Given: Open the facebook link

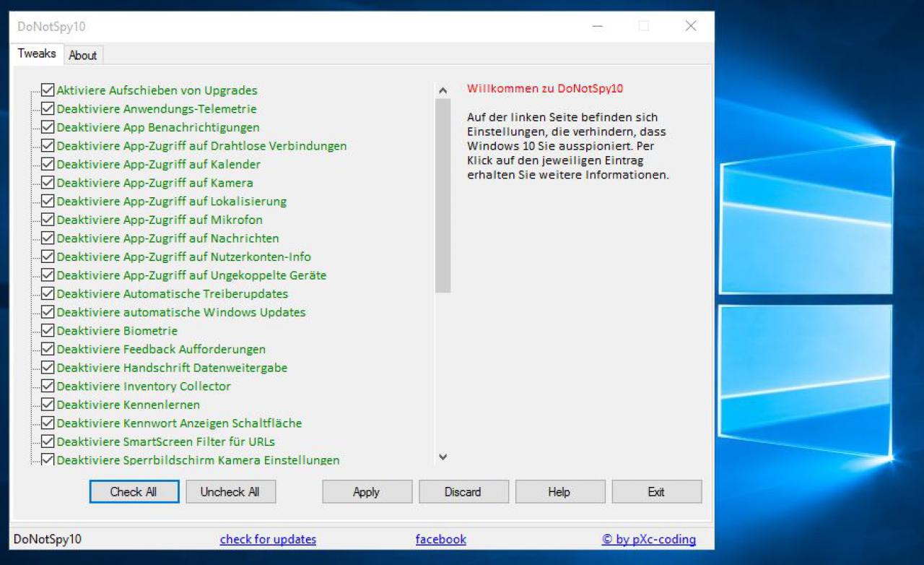Looking at the screenshot, I should (441, 539).
